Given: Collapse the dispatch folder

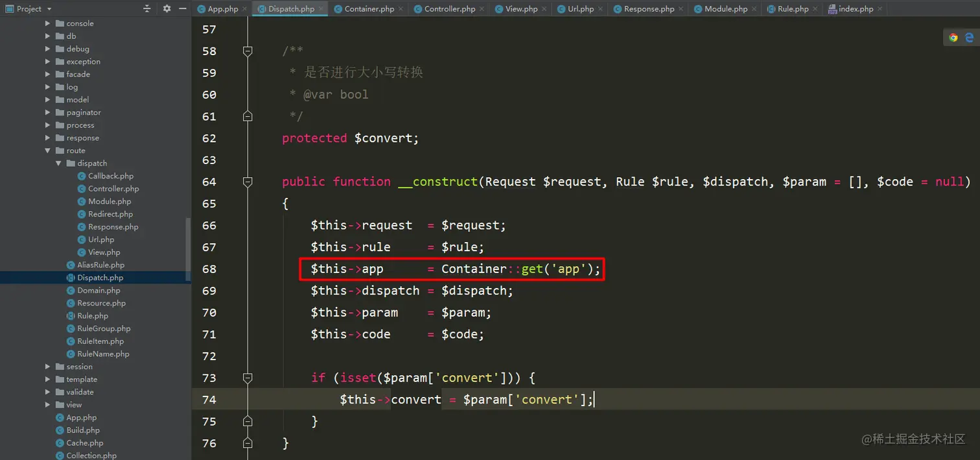Looking at the screenshot, I should 58,163.
